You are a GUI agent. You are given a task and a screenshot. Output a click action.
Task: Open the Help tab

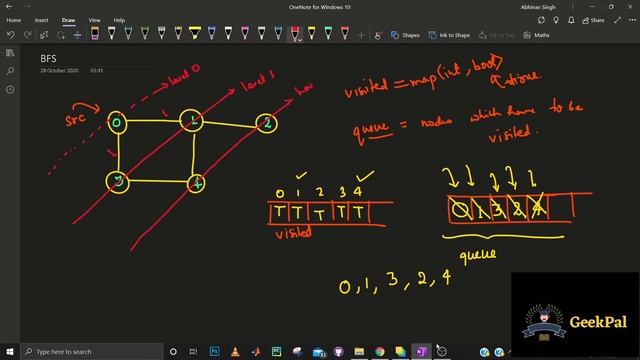tap(119, 20)
